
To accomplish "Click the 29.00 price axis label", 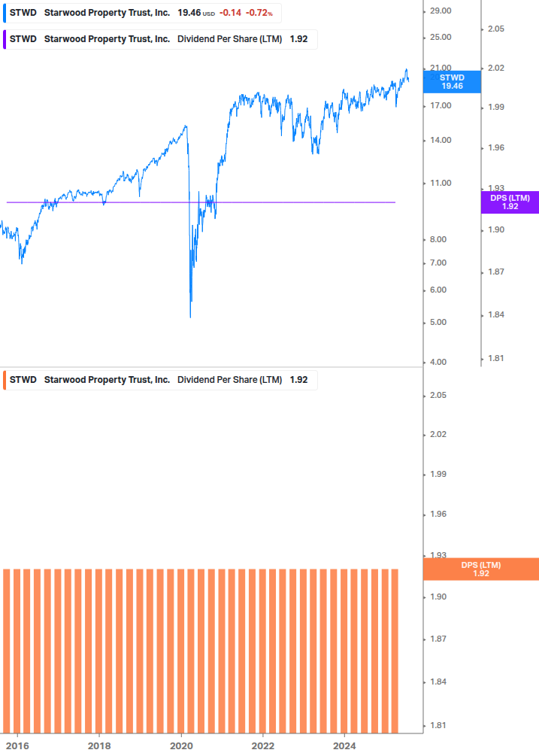I will coord(441,11).
